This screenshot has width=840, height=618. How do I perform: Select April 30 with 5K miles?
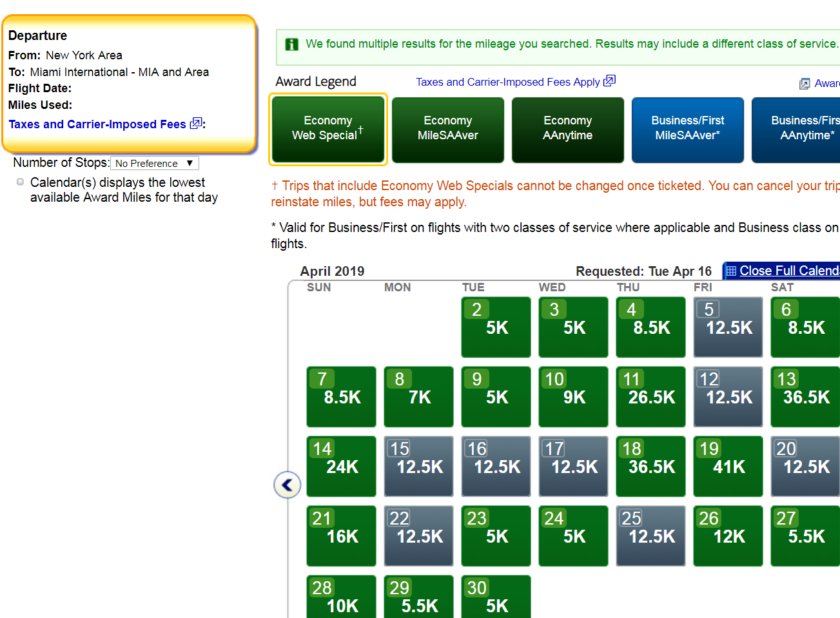496,597
